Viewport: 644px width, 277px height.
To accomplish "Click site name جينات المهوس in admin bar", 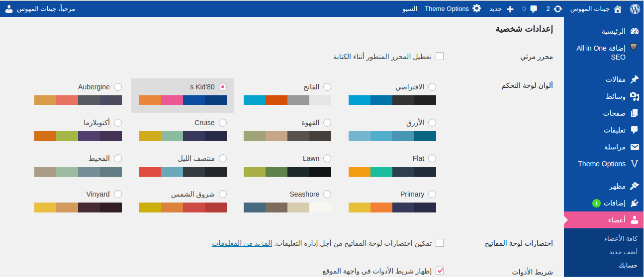I will coord(590,9).
